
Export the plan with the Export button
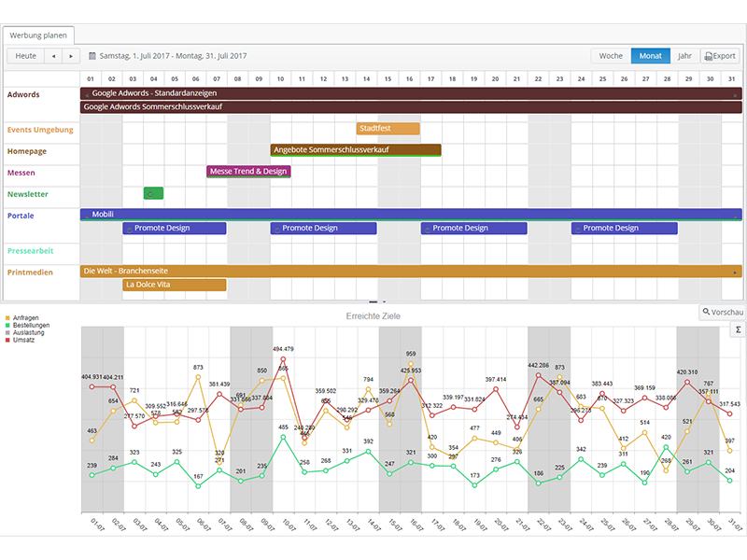click(x=720, y=56)
